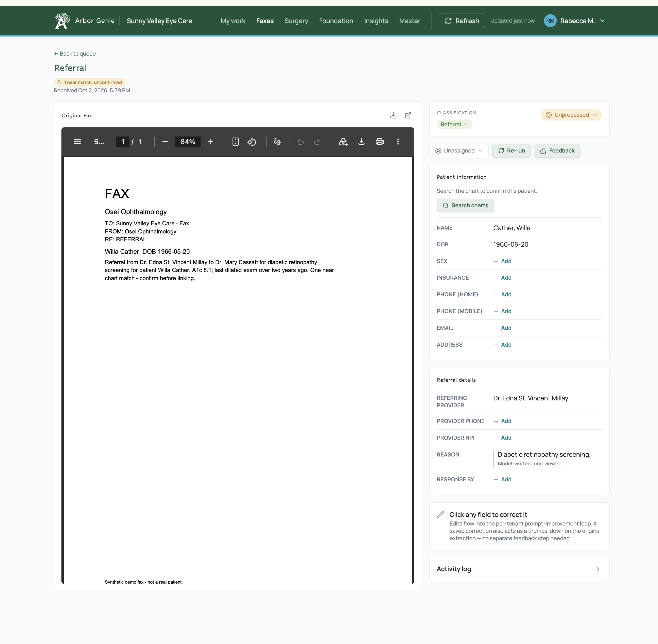Select the PDF draw annotation tool

[x=277, y=142]
